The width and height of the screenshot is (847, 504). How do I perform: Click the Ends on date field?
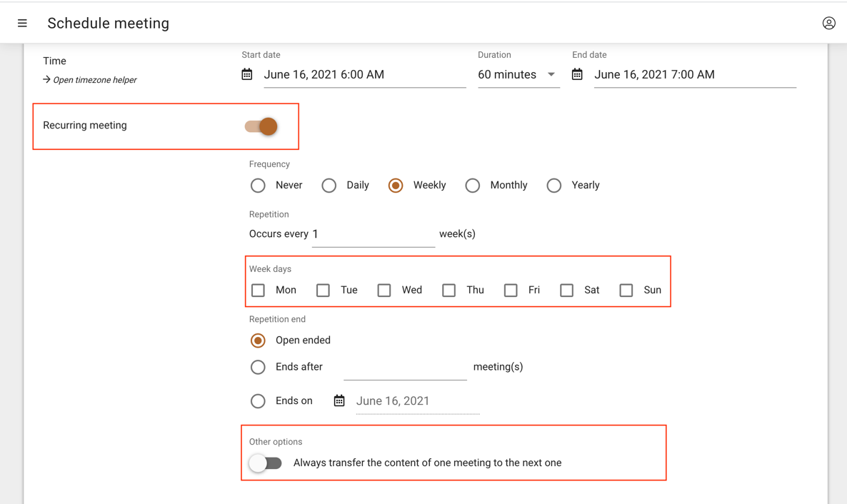coord(418,401)
